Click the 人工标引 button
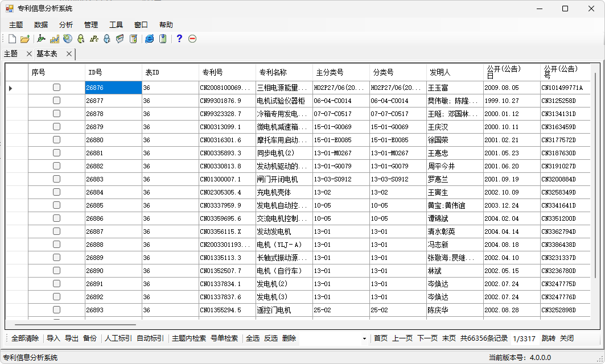 point(118,338)
